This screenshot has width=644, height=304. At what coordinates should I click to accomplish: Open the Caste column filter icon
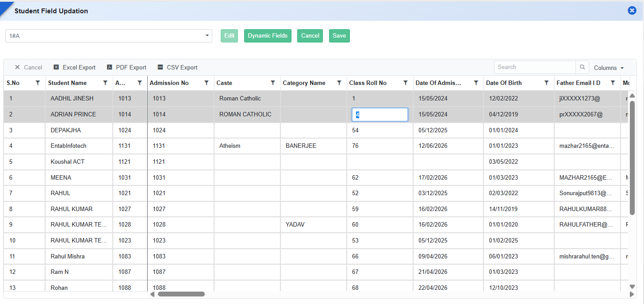pyautogui.click(x=273, y=83)
